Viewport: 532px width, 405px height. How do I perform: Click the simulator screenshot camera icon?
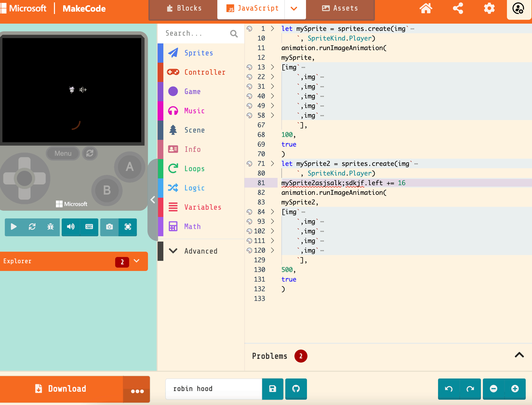(x=109, y=227)
